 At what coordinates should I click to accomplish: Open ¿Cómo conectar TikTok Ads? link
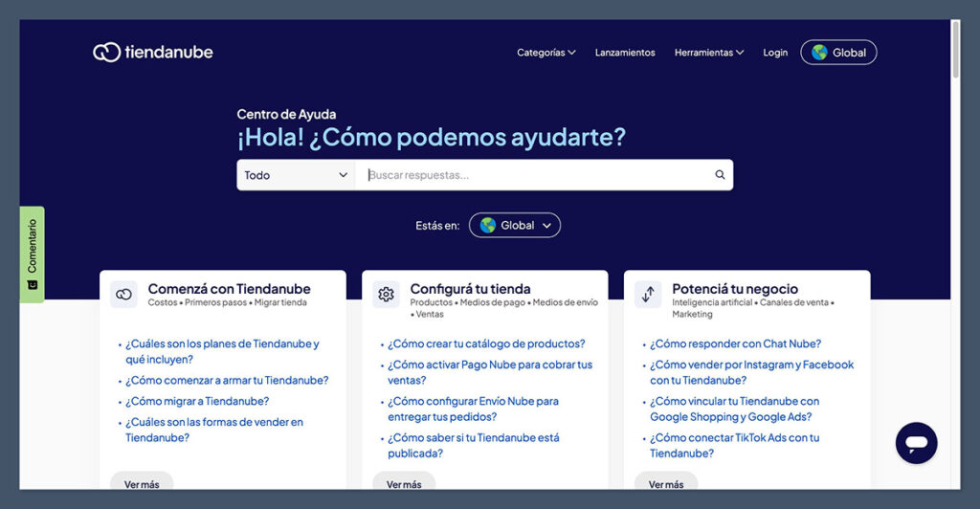[734, 445]
